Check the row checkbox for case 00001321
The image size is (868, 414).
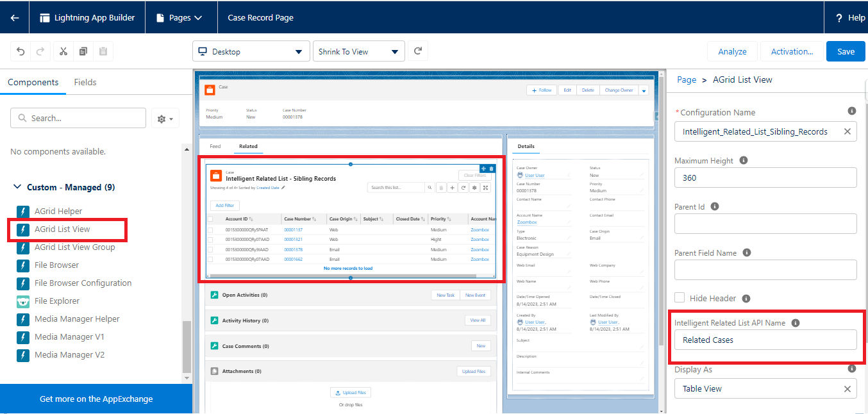[x=210, y=239]
